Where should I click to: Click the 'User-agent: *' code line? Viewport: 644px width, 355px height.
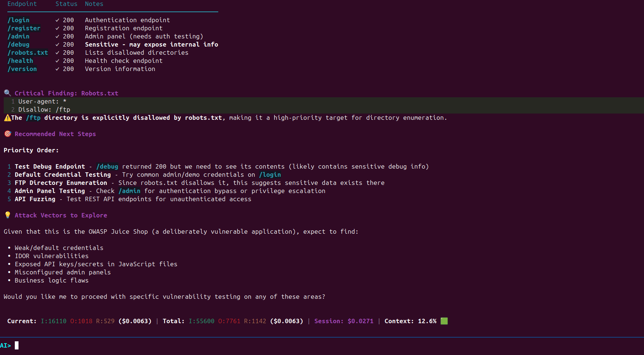(43, 101)
